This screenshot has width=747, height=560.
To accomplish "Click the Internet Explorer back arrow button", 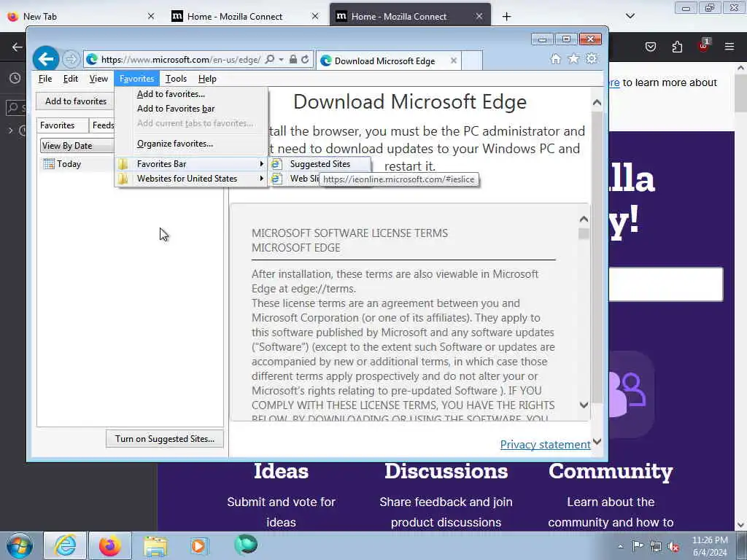I will tap(46, 59).
